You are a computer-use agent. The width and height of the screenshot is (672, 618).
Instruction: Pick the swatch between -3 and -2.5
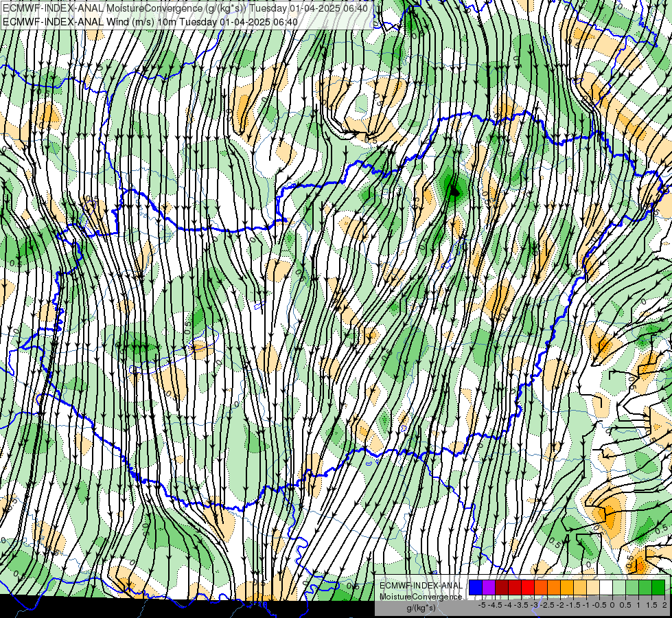pos(541,588)
